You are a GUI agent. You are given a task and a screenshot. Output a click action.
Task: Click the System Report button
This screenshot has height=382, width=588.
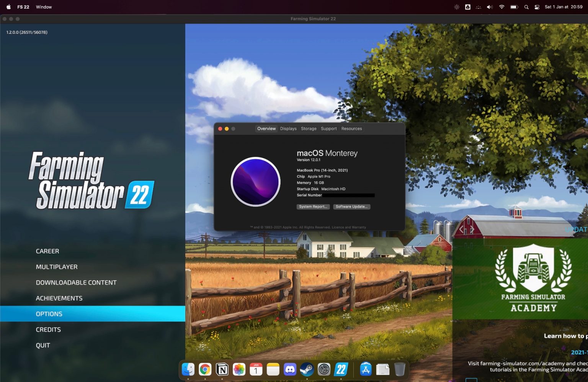tap(313, 207)
